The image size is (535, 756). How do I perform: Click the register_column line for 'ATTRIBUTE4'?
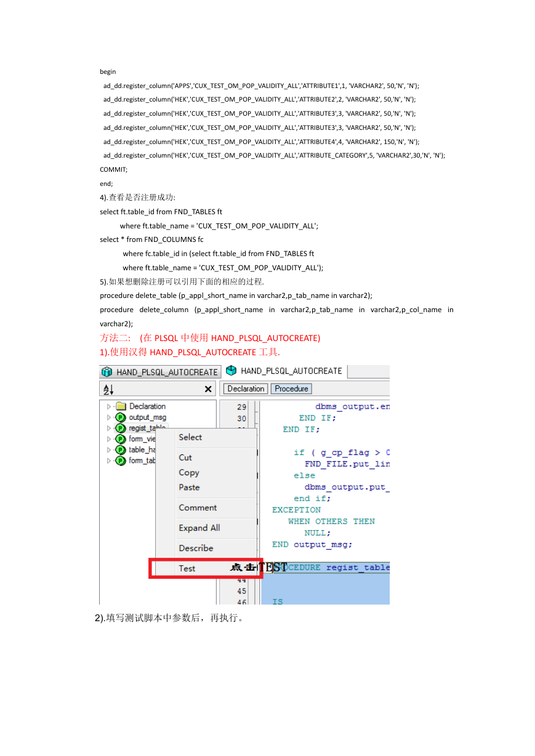261,142
